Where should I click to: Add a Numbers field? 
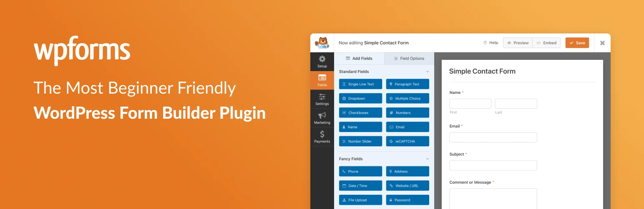[408, 112]
